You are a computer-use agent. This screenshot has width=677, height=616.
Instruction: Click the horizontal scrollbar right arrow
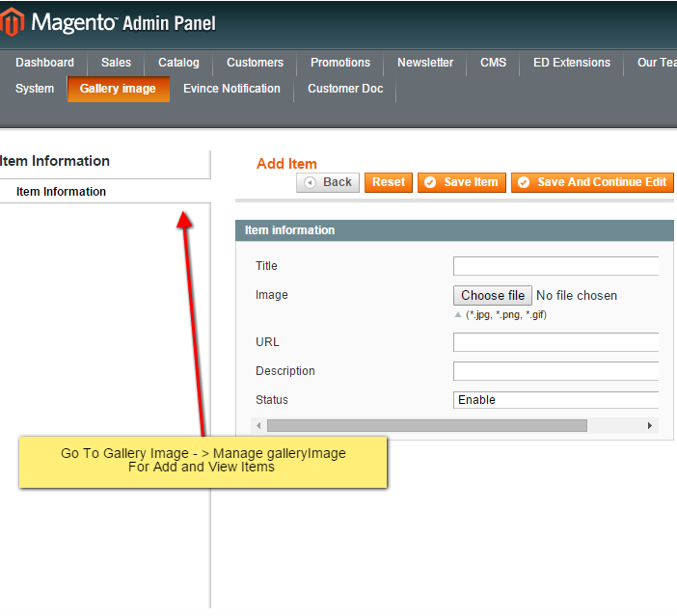pyautogui.click(x=650, y=426)
